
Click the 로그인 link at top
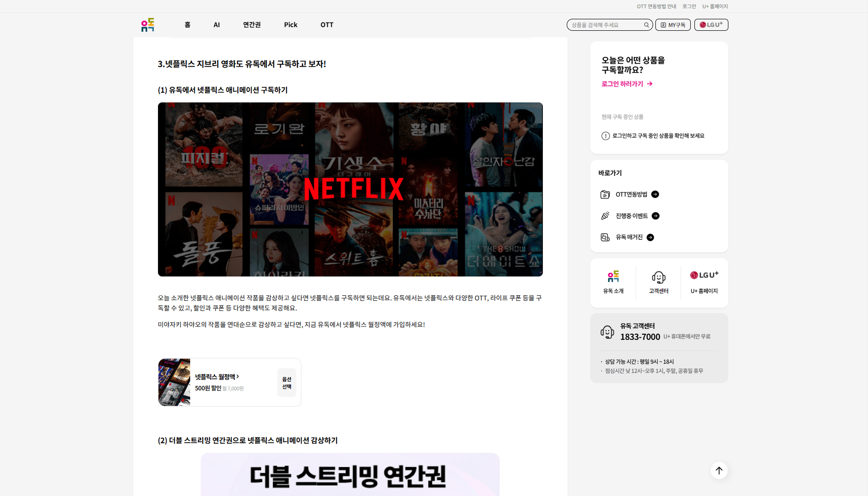click(x=689, y=6)
